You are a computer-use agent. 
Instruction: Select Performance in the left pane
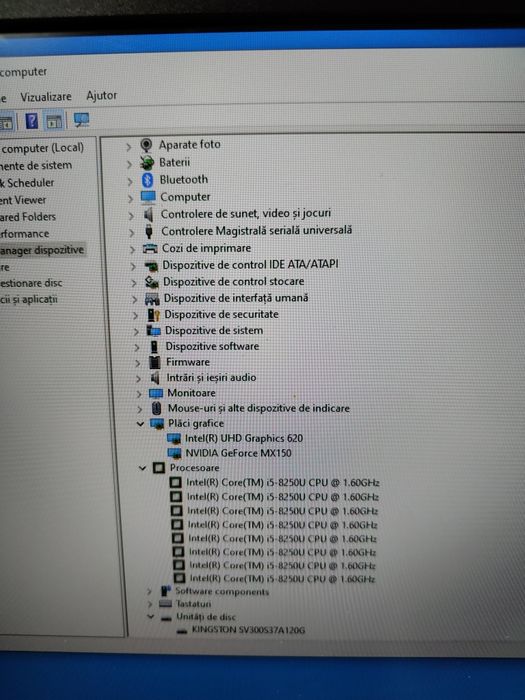tap(25, 233)
